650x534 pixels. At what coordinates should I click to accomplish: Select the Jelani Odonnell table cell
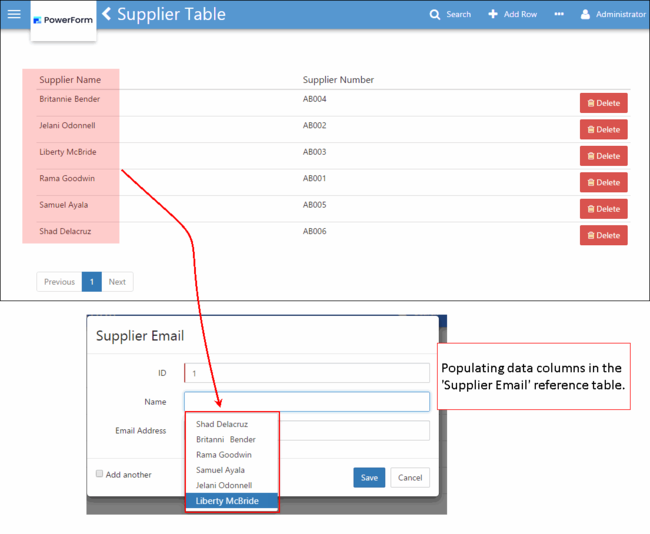[x=67, y=125]
